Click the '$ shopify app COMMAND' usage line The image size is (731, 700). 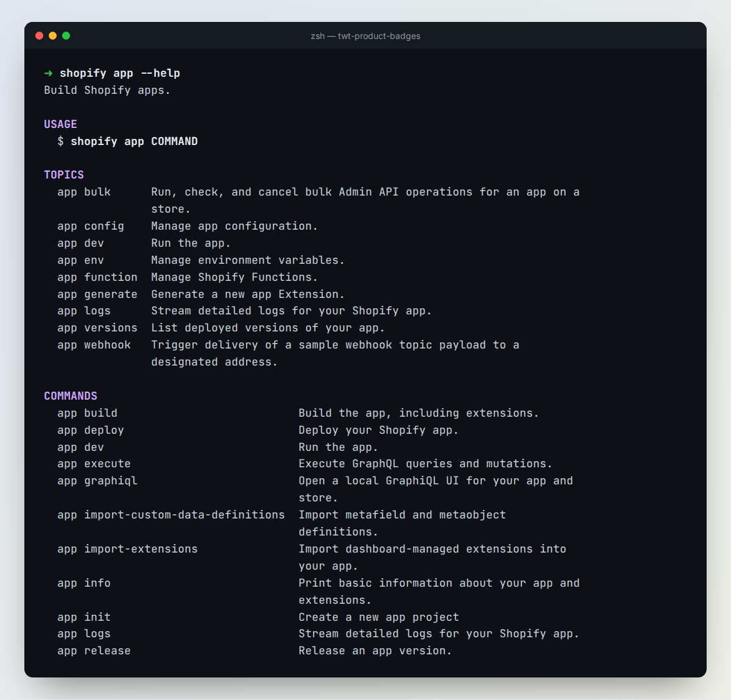pos(127,141)
